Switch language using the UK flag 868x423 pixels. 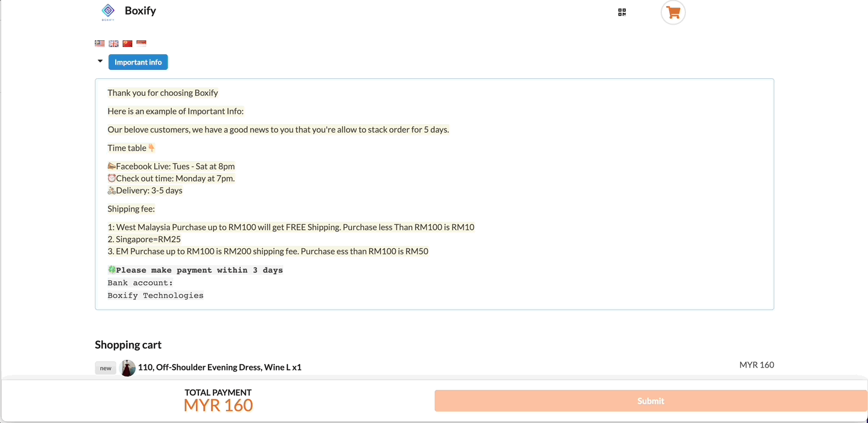point(113,43)
